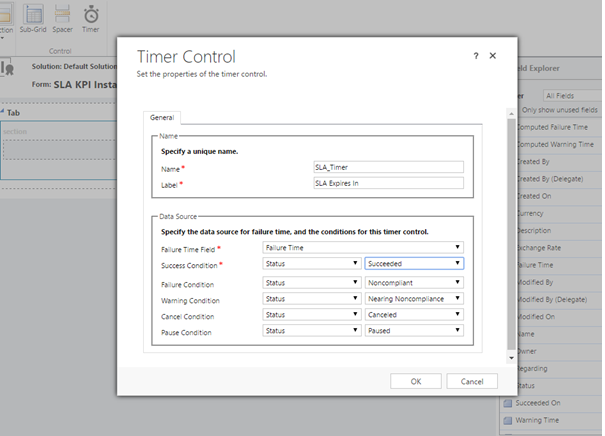
Task: Switch to the General tab
Action: click(162, 118)
